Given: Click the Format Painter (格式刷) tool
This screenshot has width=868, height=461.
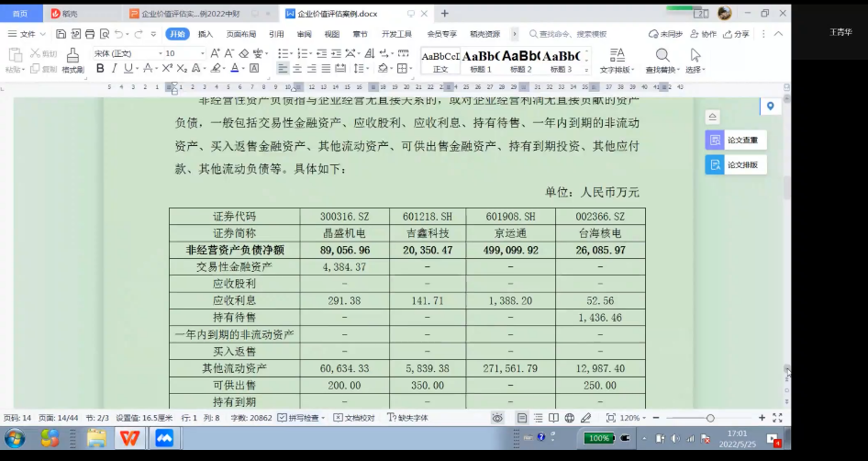Looking at the screenshot, I should 72,62.
